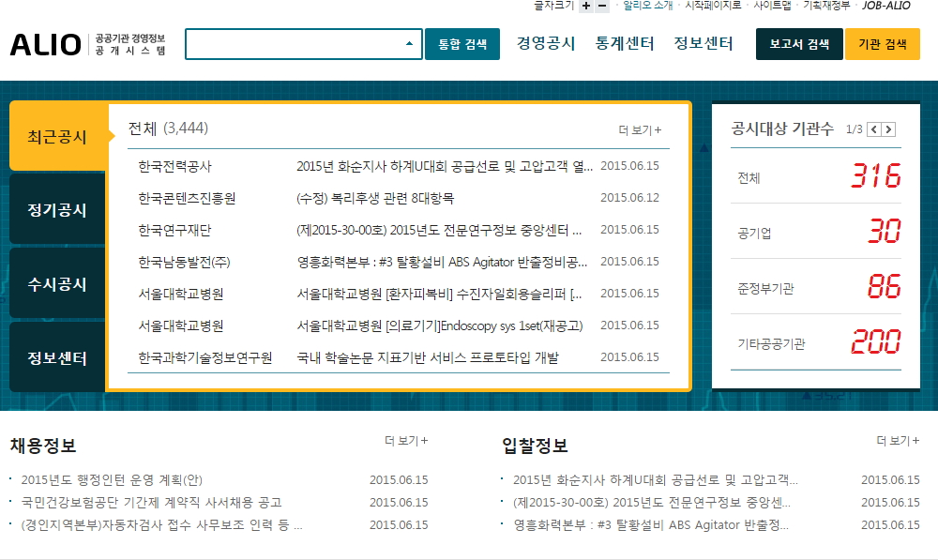The image size is (938, 560).
Task: Increase font size with plus icon
Action: point(586,6)
